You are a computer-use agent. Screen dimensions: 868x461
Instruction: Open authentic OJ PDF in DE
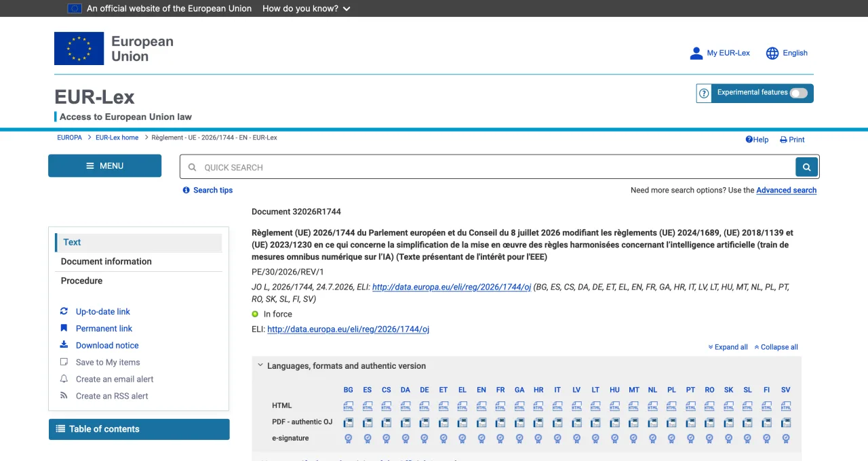425,422
